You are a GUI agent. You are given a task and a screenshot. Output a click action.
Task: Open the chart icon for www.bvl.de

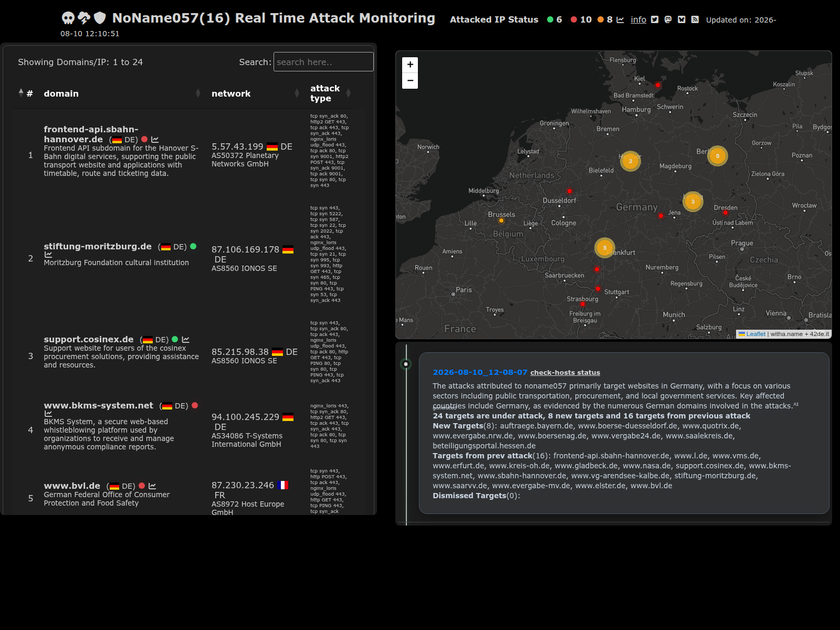click(152, 486)
